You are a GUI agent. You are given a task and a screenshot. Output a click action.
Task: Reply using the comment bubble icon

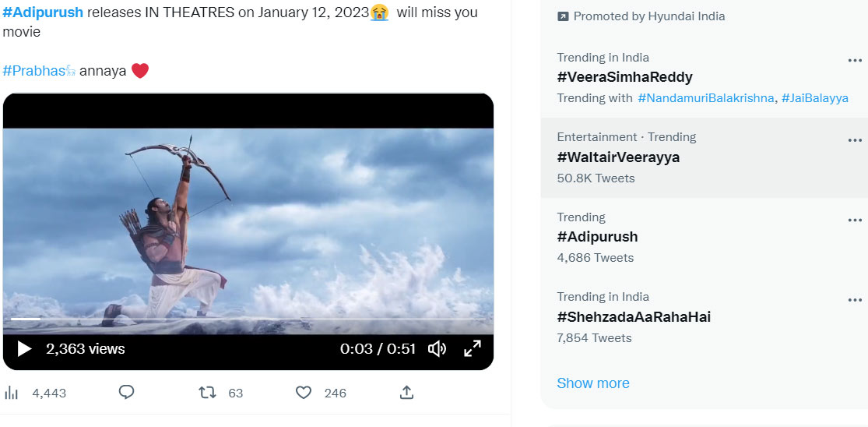pyautogui.click(x=127, y=393)
